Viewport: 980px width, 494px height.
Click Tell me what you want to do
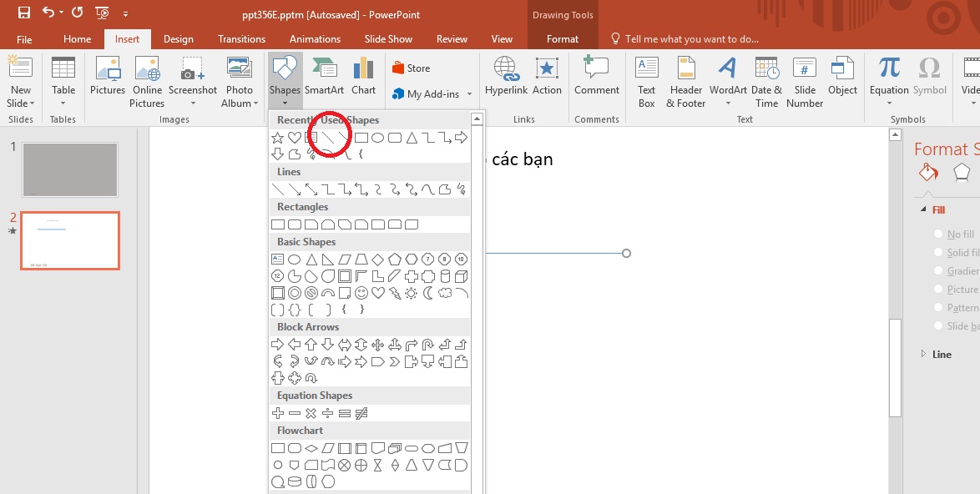[685, 38]
